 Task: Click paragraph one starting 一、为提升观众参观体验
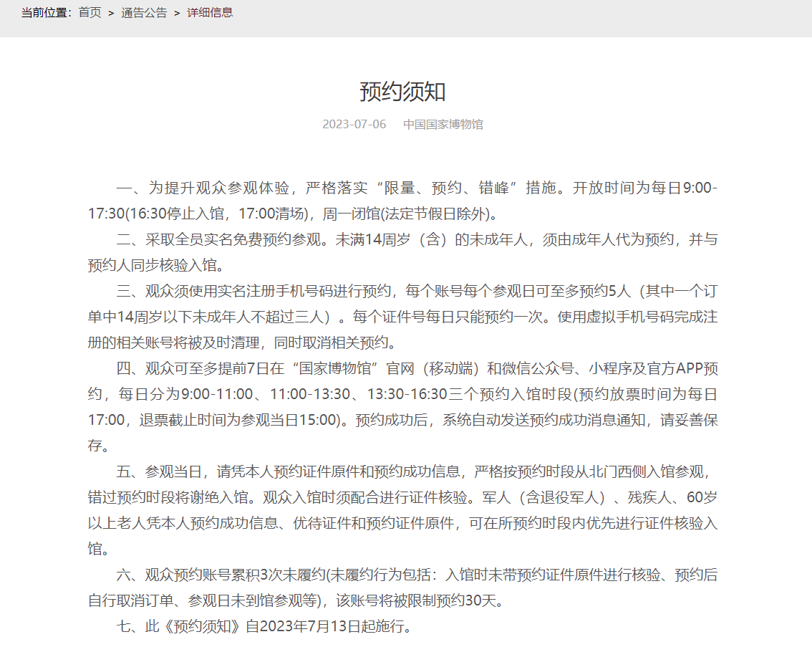403,201
